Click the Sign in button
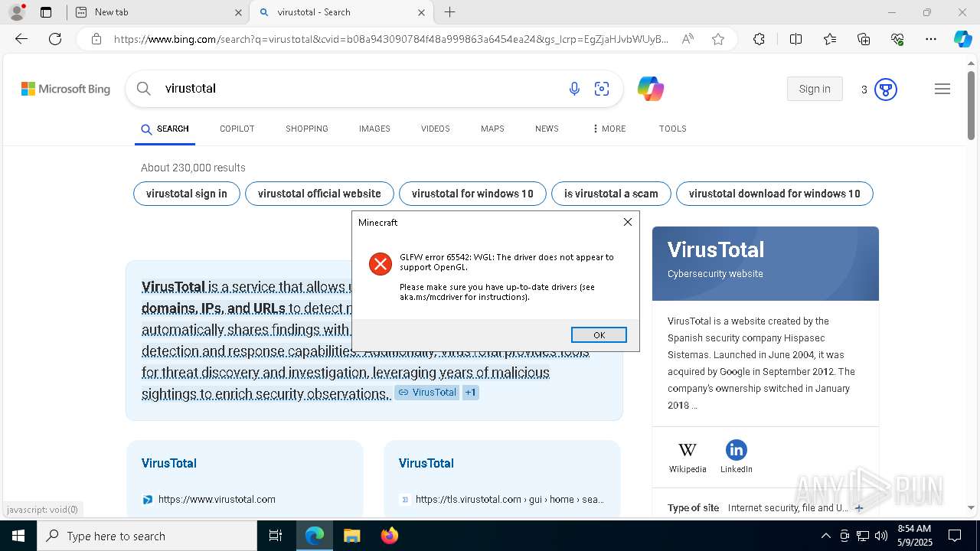The height and width of the screenshot is (551, 980). click(x=815, y=89)
